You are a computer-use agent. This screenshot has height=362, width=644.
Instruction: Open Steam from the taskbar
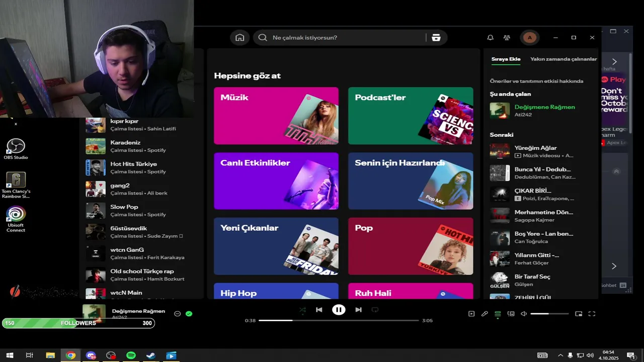[150, 355]
